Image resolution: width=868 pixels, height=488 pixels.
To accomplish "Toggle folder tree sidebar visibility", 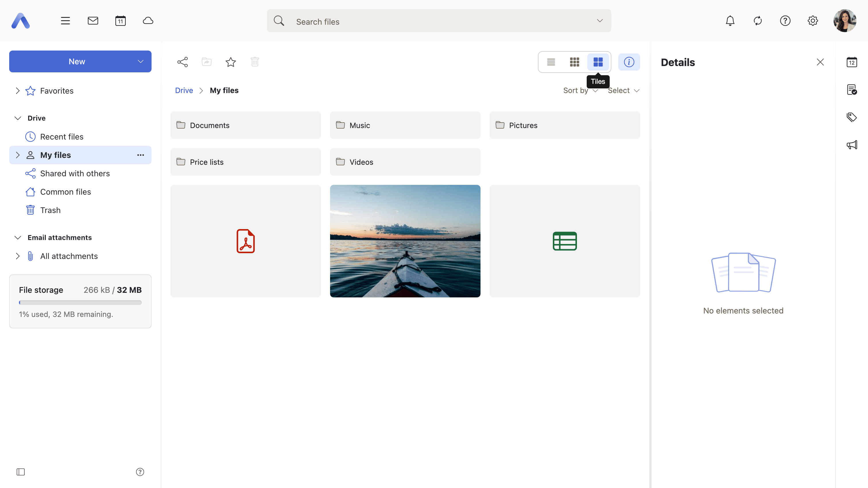I will [21, 472].
